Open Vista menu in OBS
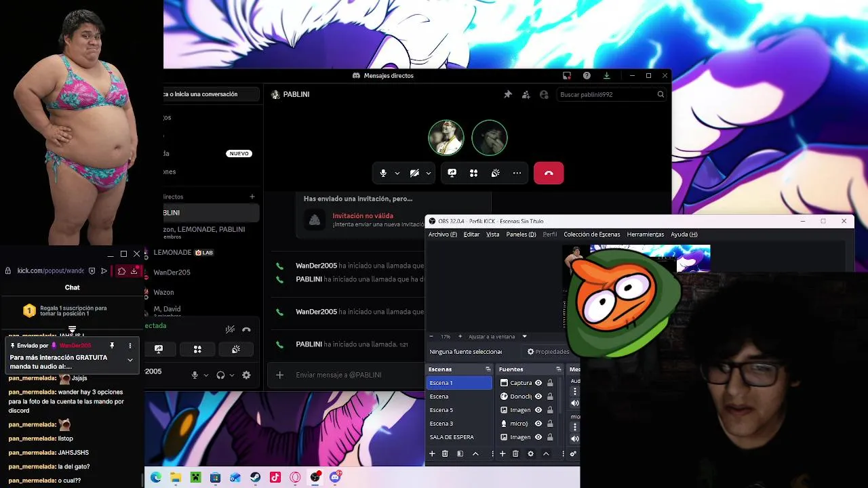The image size is (868, 488). click(493, 235)
